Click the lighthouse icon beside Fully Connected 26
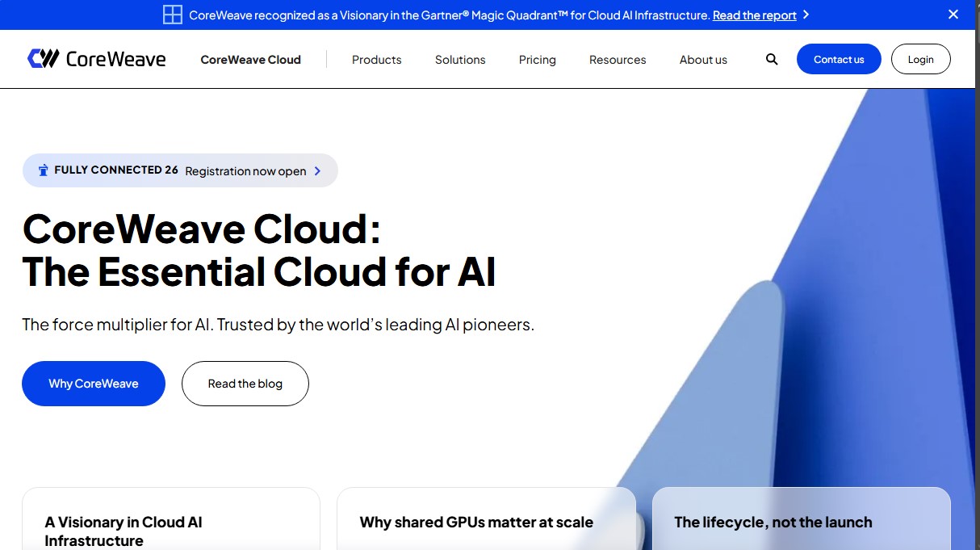This screenshot has width=980, height=550. tap(44, 170)
